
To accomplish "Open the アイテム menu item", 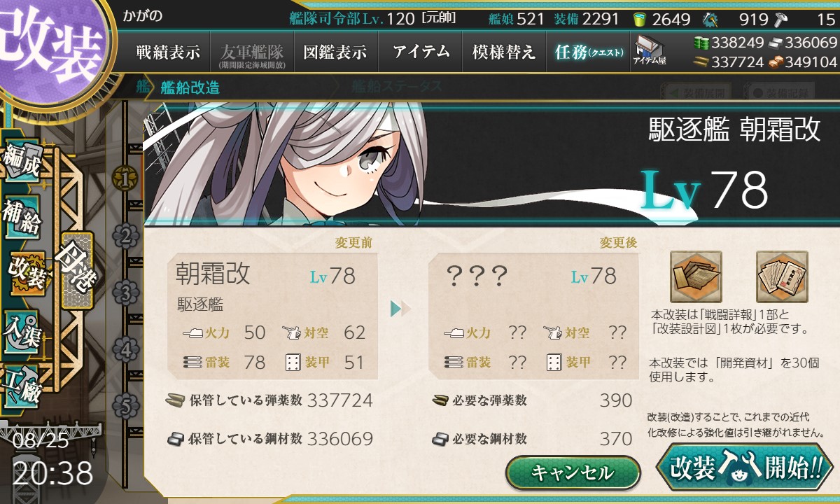I will pyautogui.click(x=420, y=52).
